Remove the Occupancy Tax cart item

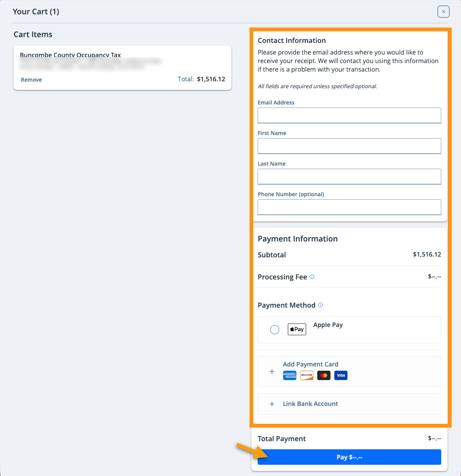[x=31, y=80]
